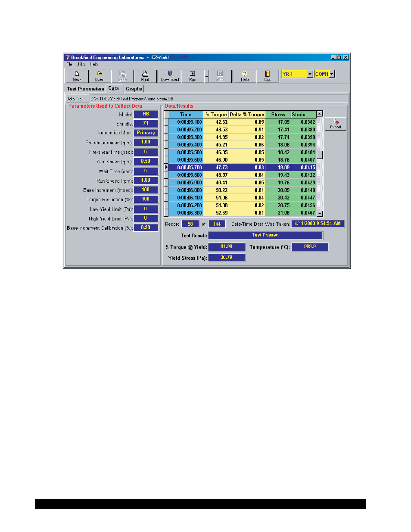
Task: Click the Record number field 58
Action: (x=190, y=224)
